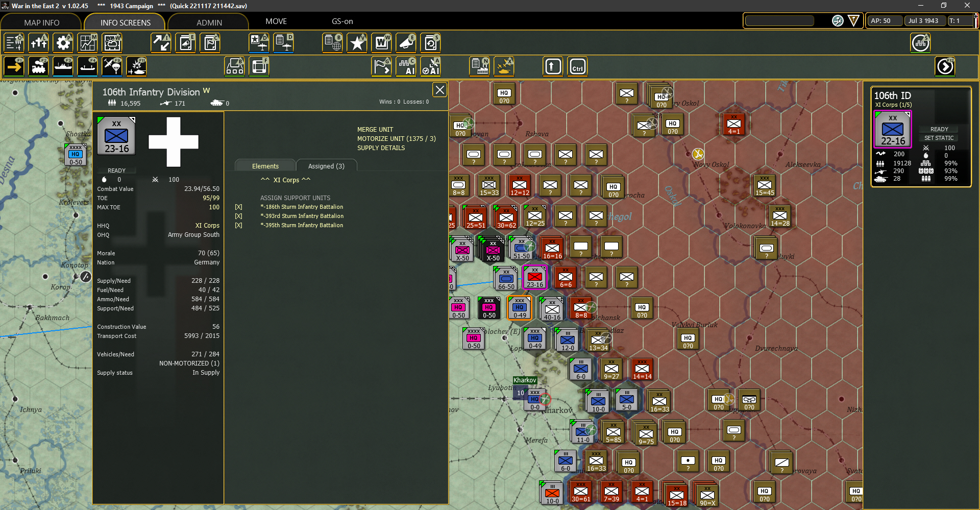
Task: Open the air directive list and plane icon
Action: [x=284, y=43]
